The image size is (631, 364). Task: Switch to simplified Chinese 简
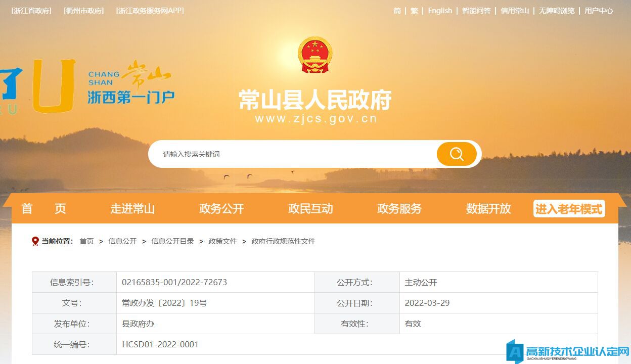(397, 11)
